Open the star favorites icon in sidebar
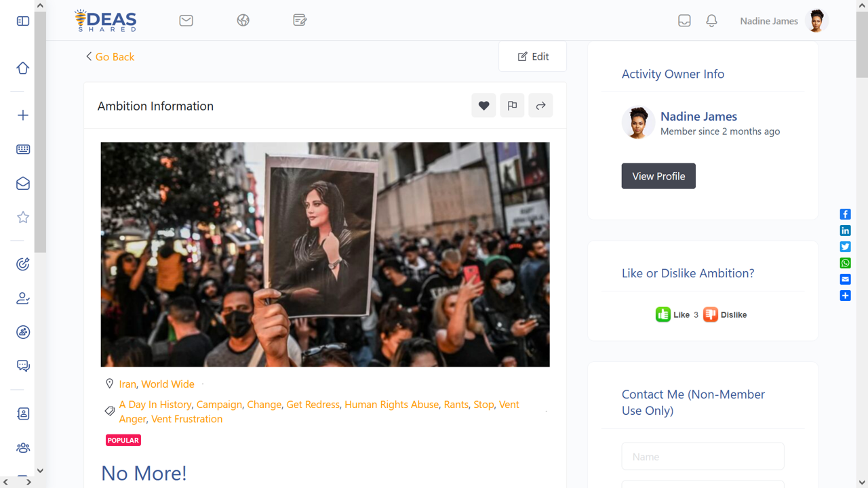The image size is (868, 488). 23,217
